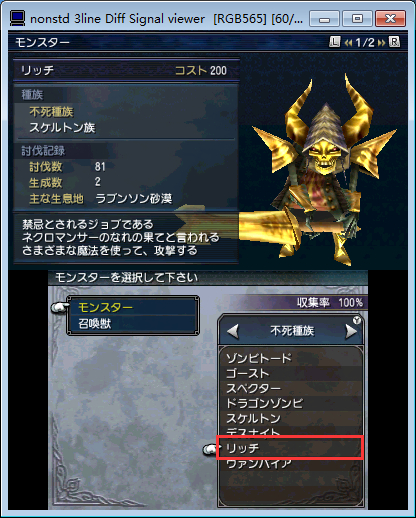Click the viewer application icon in title bar
Screen dimensions: 416x518
17,18
